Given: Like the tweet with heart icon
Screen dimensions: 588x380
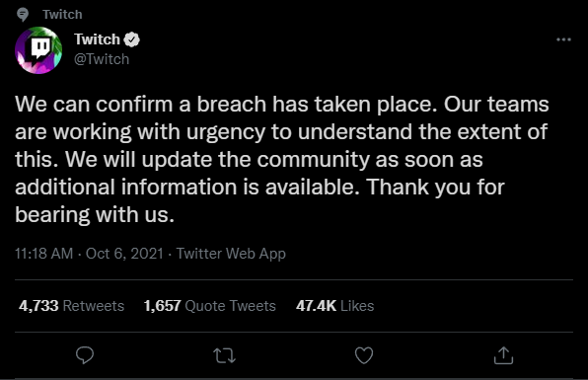Looking at the screenshot, I should (x=364, y=355).
